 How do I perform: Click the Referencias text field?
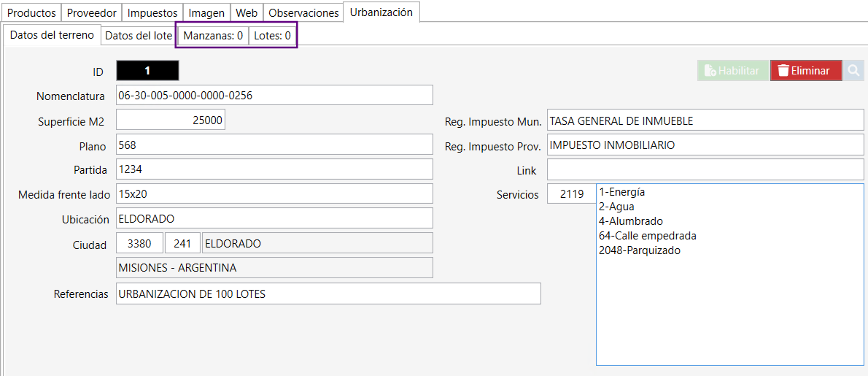coord(328,293)
